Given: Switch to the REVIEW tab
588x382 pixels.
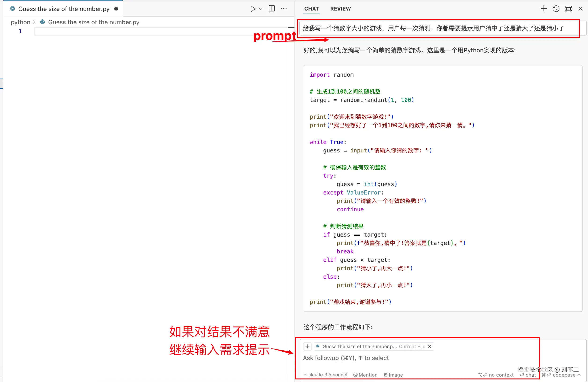Looking at the screenshot, I should (340, 9).
